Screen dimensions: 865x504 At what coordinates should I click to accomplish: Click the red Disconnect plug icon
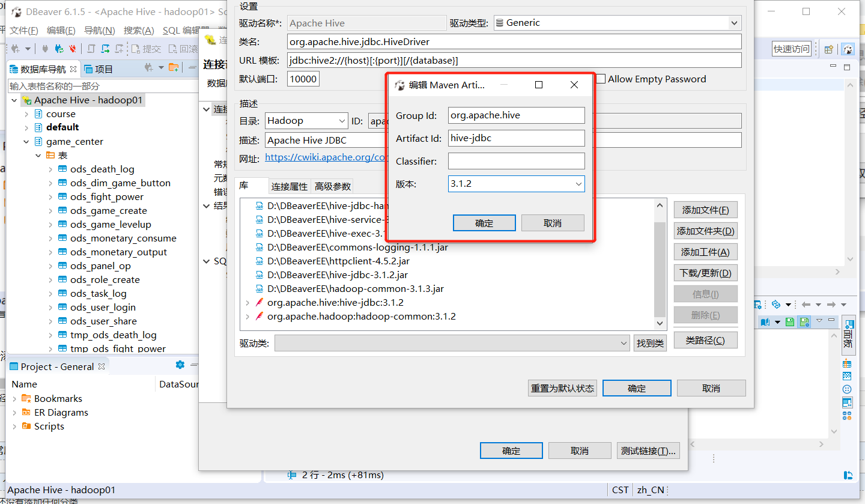pos(73,49)
